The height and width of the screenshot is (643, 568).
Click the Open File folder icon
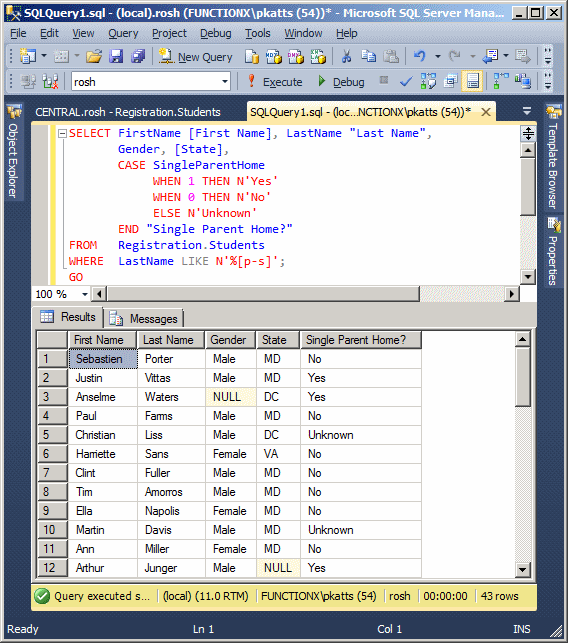[94, 57]
